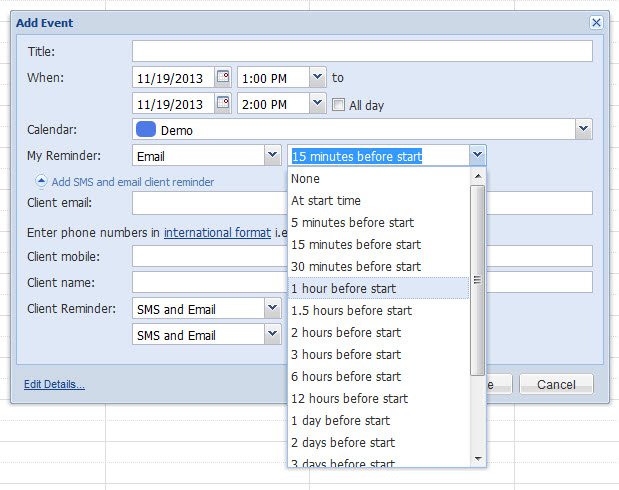This screenshot has width=619, height=490.
Task: Select None from reminder list
Action: (378, 178)
